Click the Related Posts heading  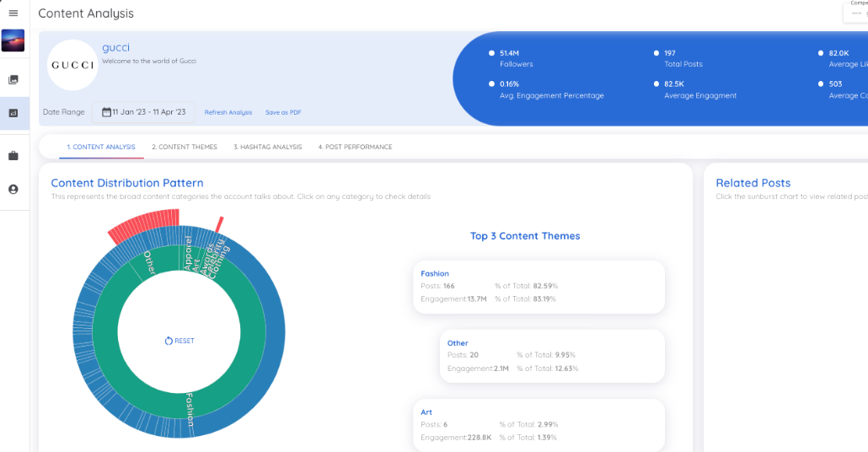coord(753,183)
